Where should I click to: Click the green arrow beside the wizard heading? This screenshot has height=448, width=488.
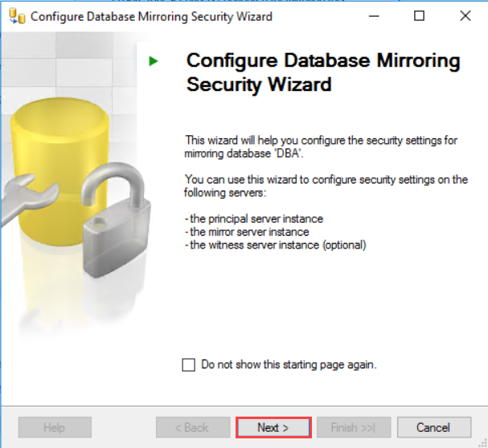click(153, 61)
